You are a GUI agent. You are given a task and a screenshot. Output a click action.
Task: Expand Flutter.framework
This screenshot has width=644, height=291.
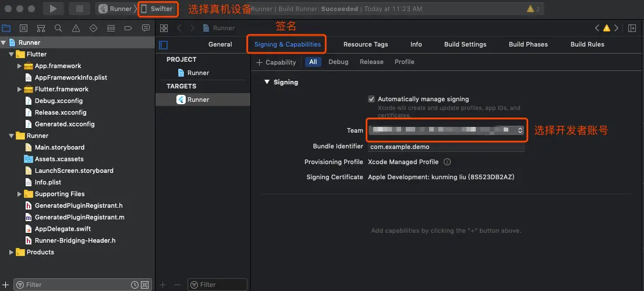19,89
